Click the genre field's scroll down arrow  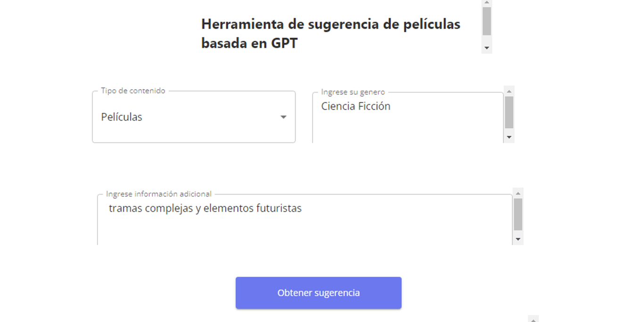tap(509, 137)
